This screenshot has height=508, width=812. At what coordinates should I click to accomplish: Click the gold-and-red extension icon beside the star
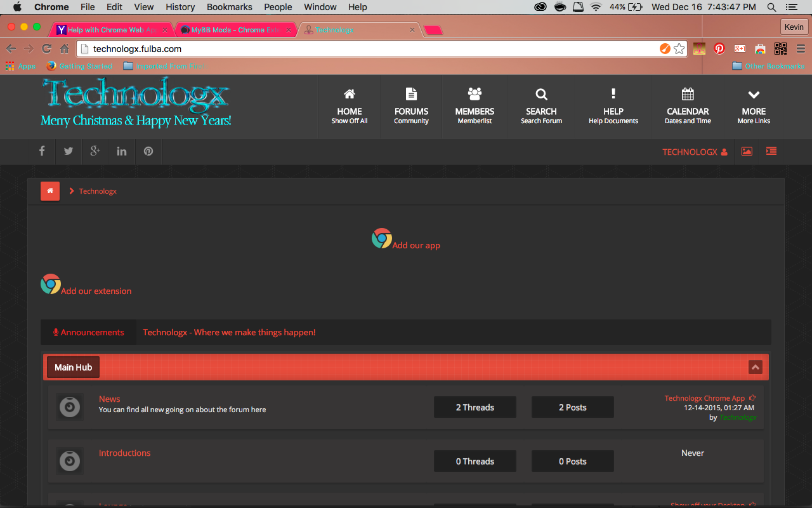click(699, 49)
